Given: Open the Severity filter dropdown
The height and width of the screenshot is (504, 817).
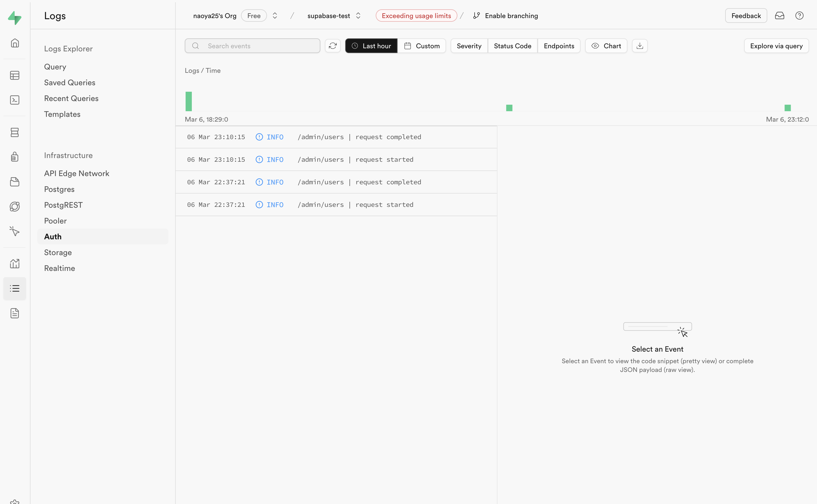Looking at the screenshot, I should 469,46.
